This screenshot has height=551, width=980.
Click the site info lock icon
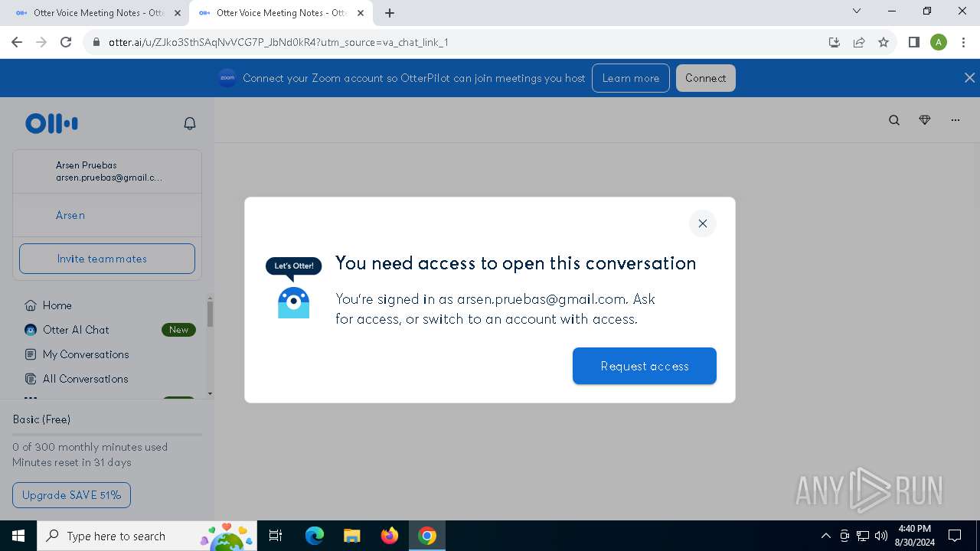tap(96, 42)
